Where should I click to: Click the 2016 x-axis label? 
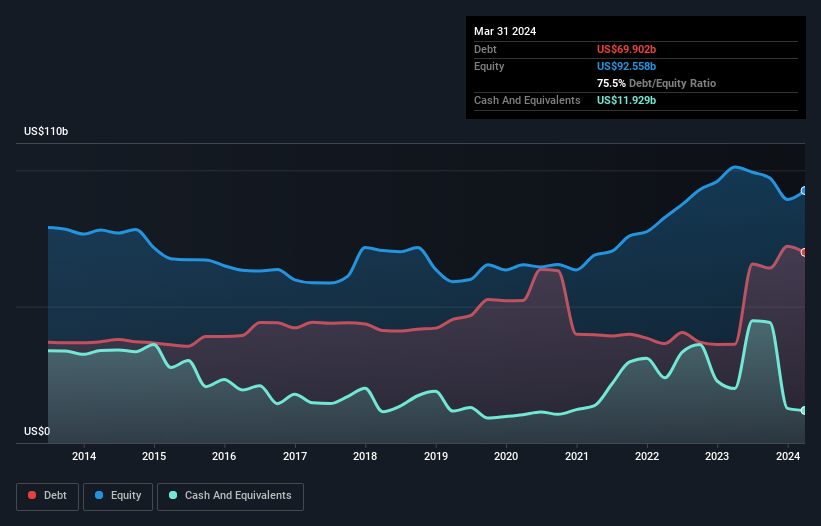(224, 456)
